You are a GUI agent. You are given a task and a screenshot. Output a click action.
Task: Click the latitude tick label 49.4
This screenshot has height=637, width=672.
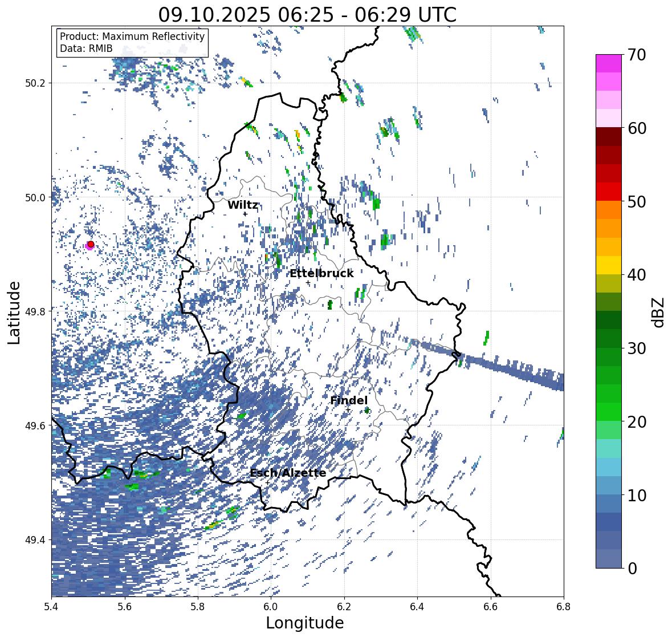point(35,540)
